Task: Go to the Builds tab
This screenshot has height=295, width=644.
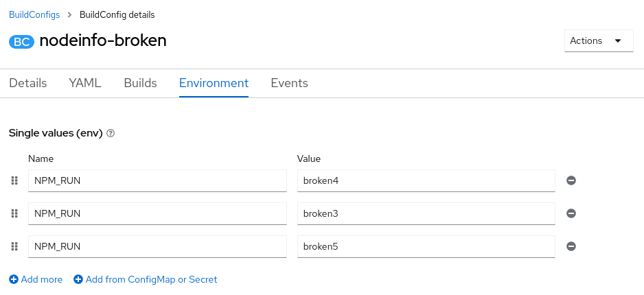Action: [140, 83]
